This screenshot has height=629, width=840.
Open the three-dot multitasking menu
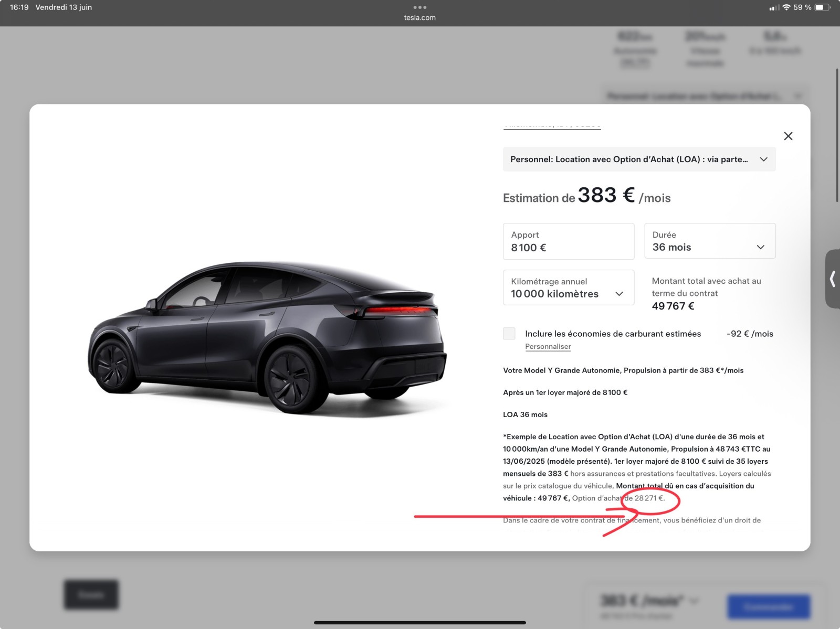pyautogui.click(x=420, y=7)
